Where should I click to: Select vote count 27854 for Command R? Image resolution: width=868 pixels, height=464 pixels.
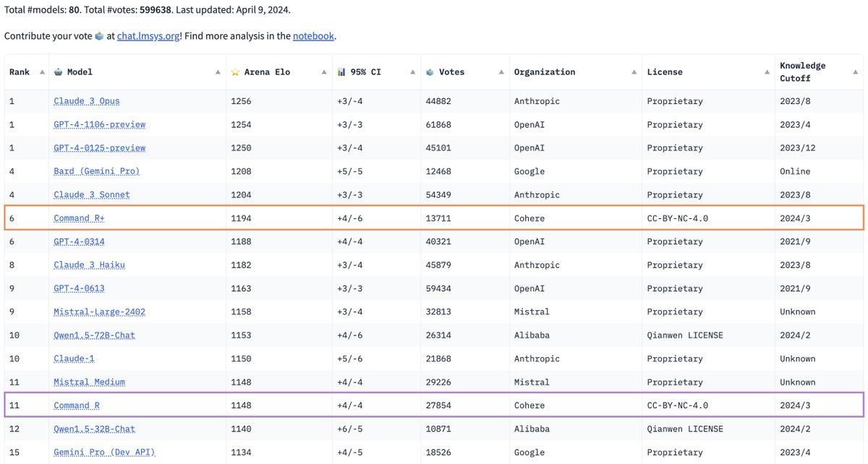coord(438,405)
